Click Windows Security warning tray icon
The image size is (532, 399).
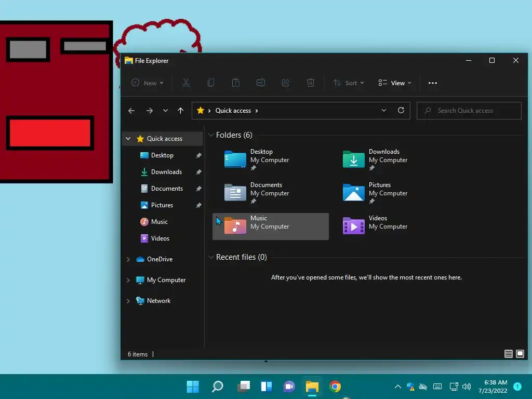tap(410, 387)
